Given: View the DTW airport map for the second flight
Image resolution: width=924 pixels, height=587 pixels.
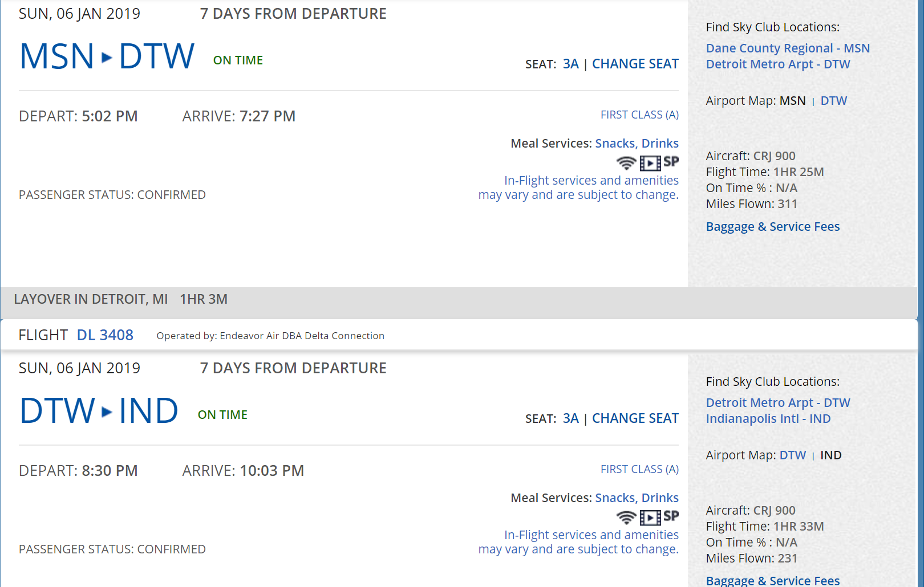Looking at the screenshot, I should click(x=792, y=455).
